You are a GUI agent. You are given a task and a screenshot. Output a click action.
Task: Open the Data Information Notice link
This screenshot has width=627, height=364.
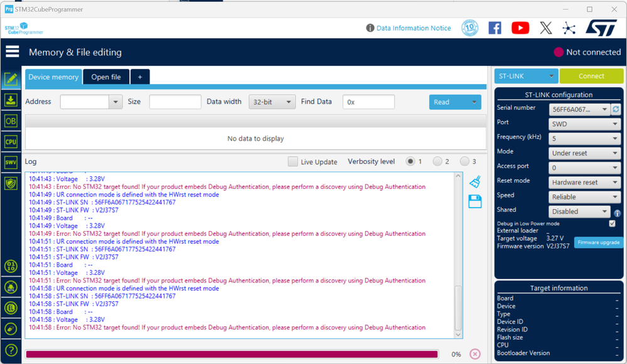413,28
